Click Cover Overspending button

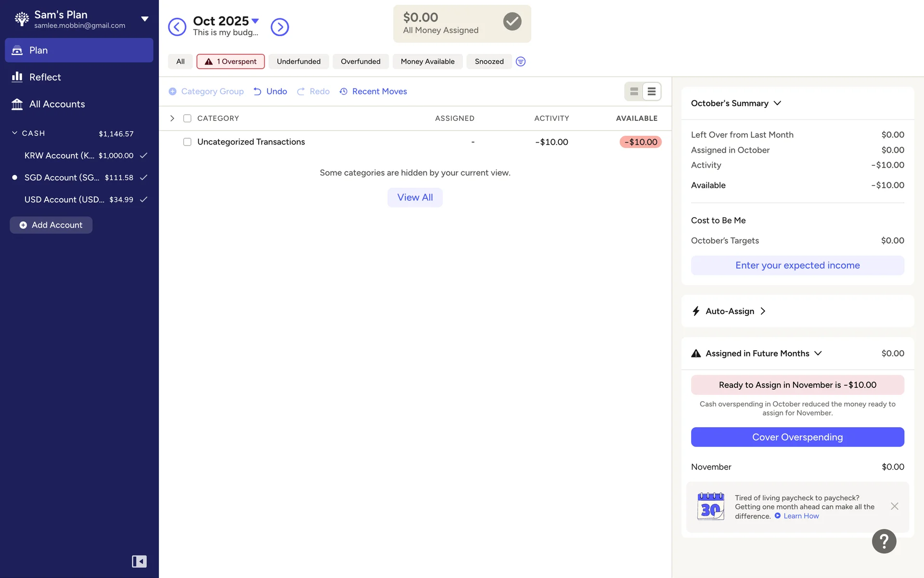797,437
